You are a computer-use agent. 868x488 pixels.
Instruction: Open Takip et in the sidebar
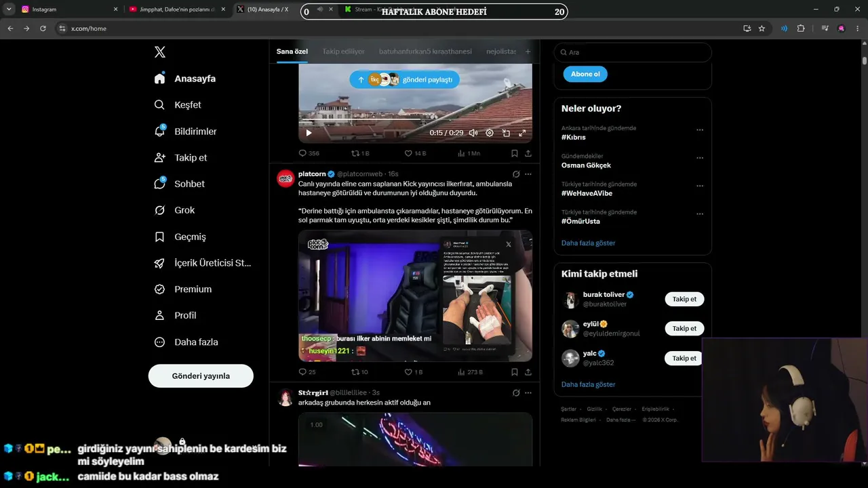click(x=180, y=158)
